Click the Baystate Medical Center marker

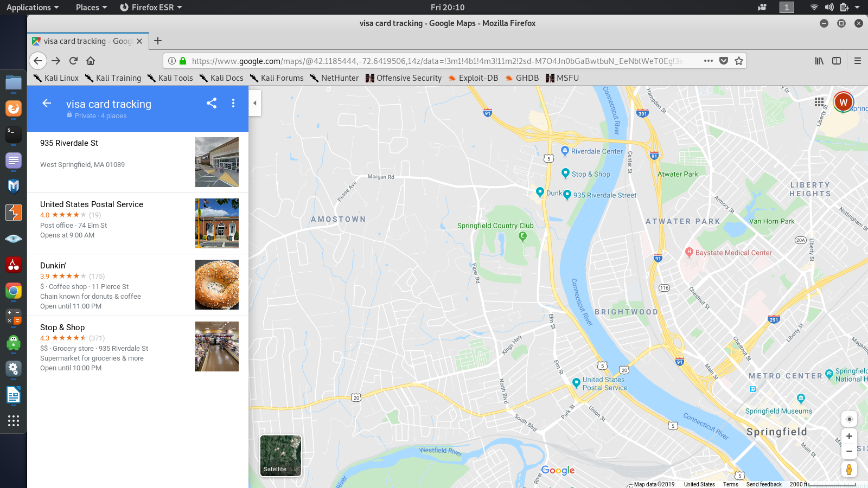689,252
